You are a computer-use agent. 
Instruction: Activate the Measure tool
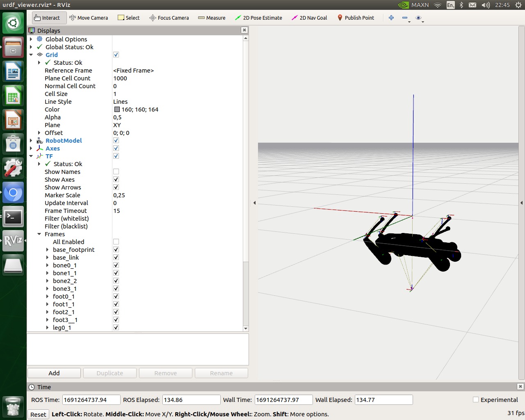coord(212,18)
